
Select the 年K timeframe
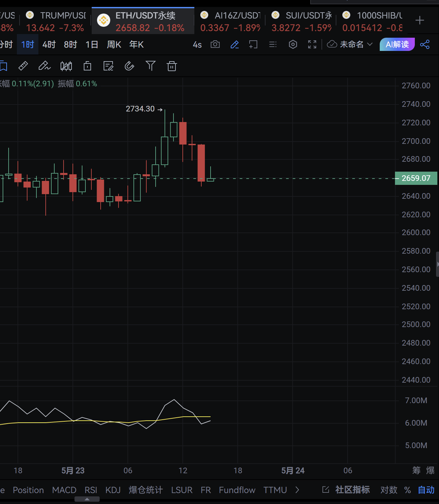(136, 44)
